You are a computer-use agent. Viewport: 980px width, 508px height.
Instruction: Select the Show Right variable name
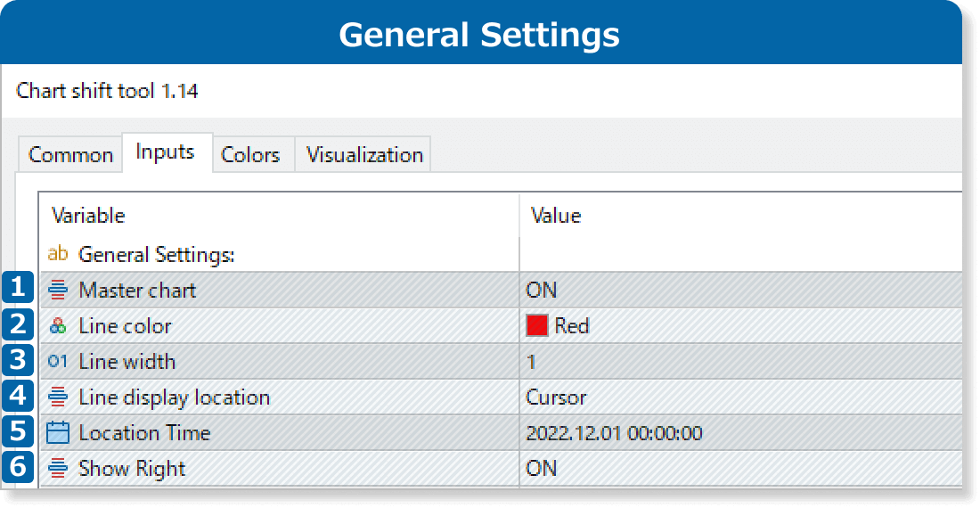tap(132, 469)
